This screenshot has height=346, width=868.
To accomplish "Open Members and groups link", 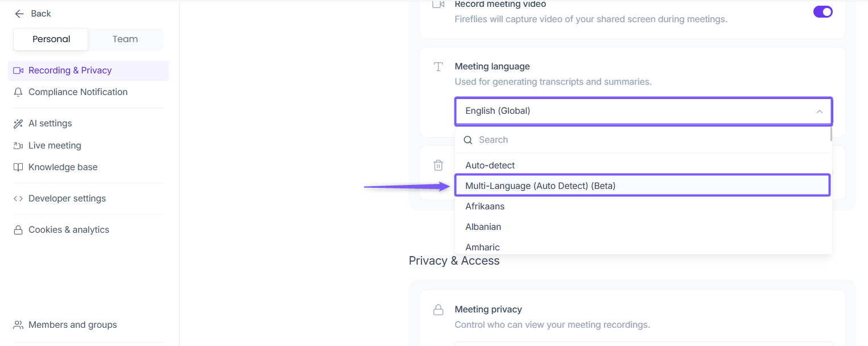I will point(72,325).
